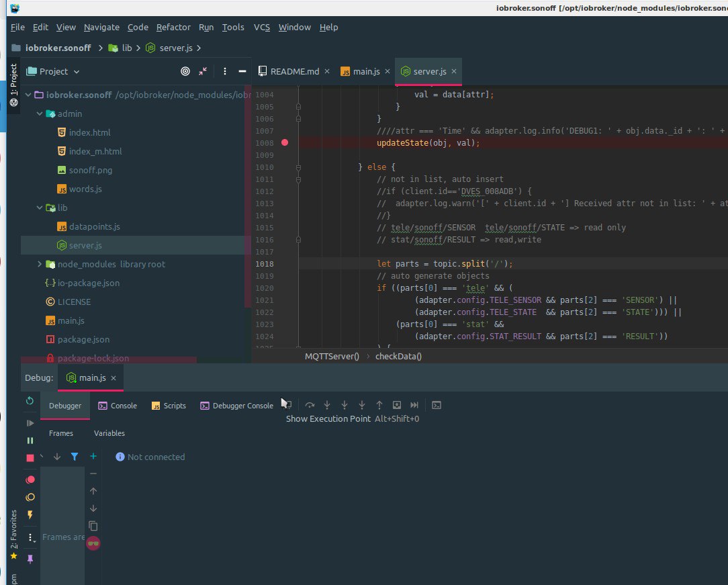Open 1: Project side tool window button

point(13,85)
